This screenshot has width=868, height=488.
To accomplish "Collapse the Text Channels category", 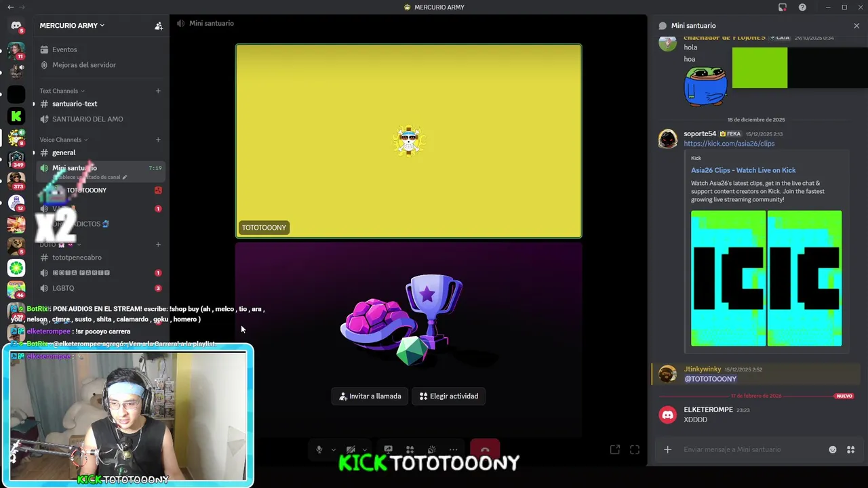I will point(62,91).
